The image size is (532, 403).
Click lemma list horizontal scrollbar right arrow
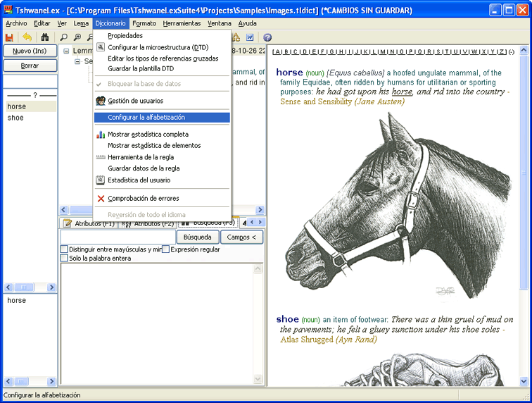pos(51,287)
